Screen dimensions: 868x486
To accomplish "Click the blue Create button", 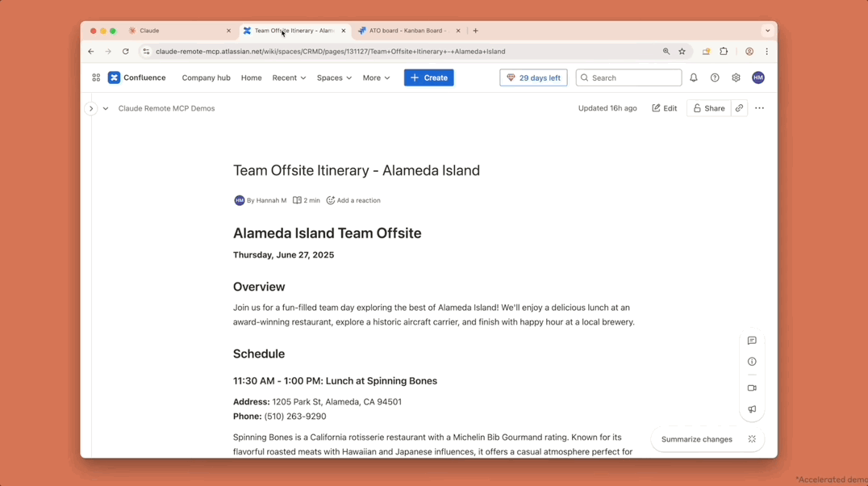I will 428,78.
